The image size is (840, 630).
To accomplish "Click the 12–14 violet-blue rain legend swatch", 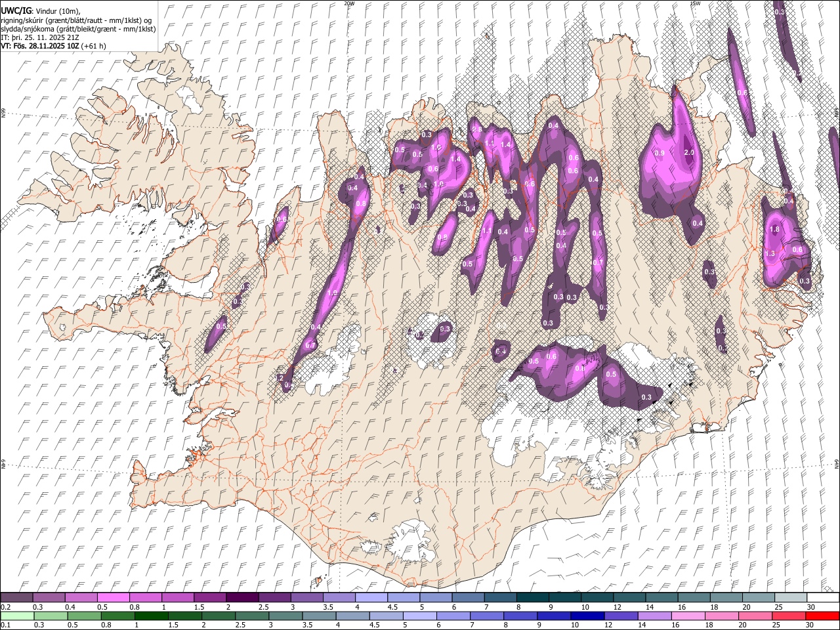I will point(621,616).
